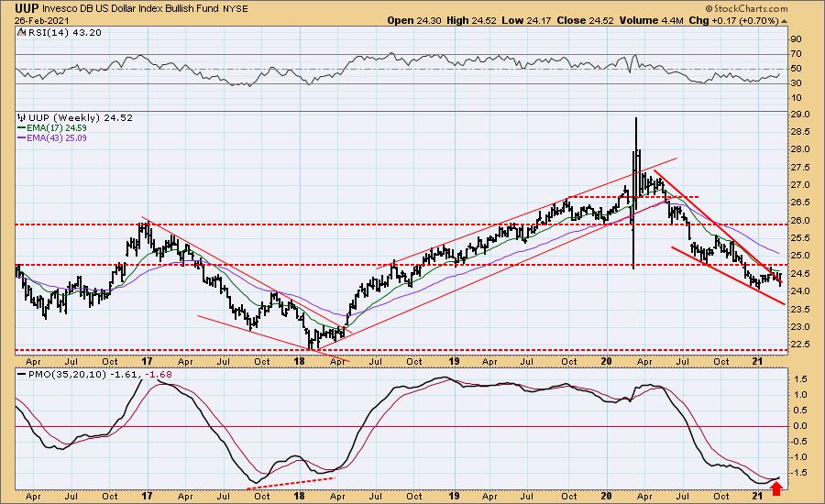Click the 30 level on RSI axis
Viewport: 825px width, 504px height.
pos(796,83)
